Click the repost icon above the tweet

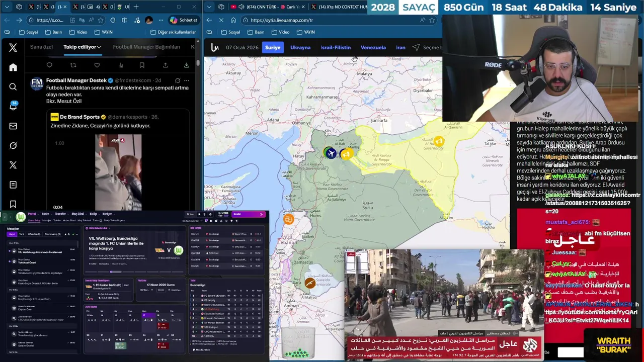click(x=73, y=65)
